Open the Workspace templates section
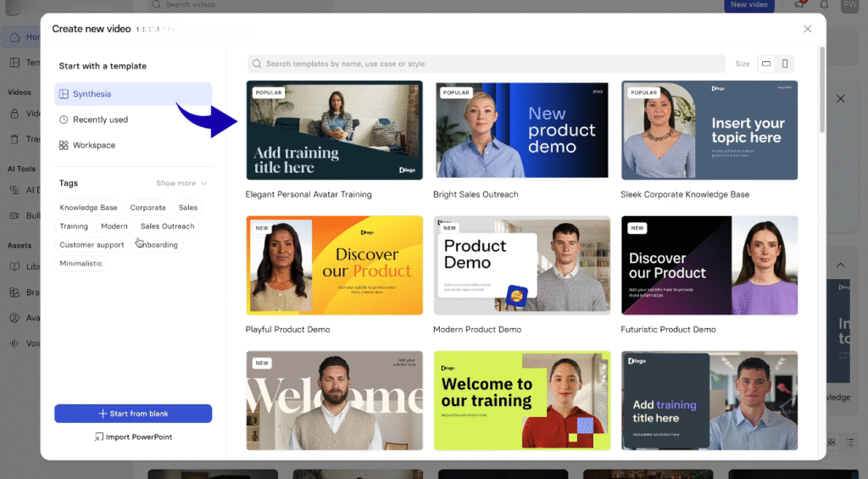This screenshot has height=479, width=868. 93,145
